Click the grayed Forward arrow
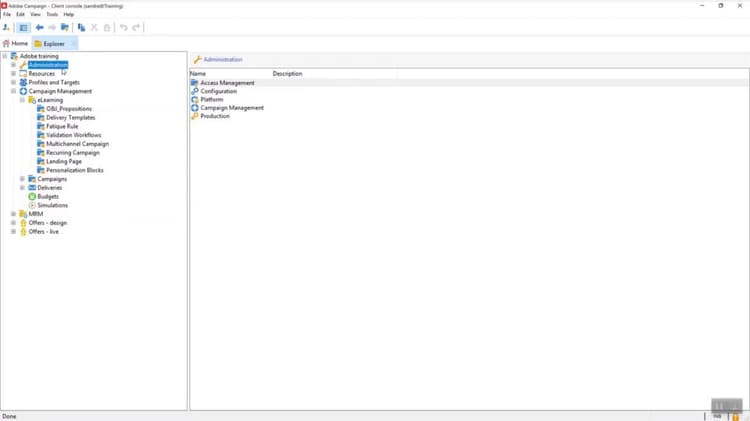 click(52, 28)
